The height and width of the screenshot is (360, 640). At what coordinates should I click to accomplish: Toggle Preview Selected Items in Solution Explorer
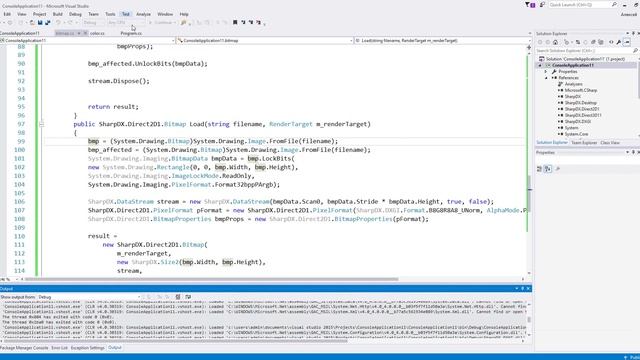click(x=627, y=42)
